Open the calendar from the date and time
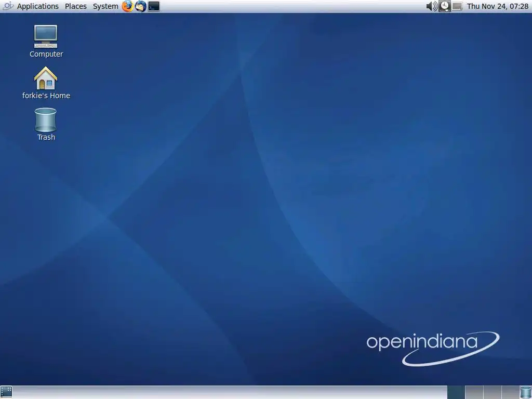Screen dimensions: 532x399 point(497,6)
